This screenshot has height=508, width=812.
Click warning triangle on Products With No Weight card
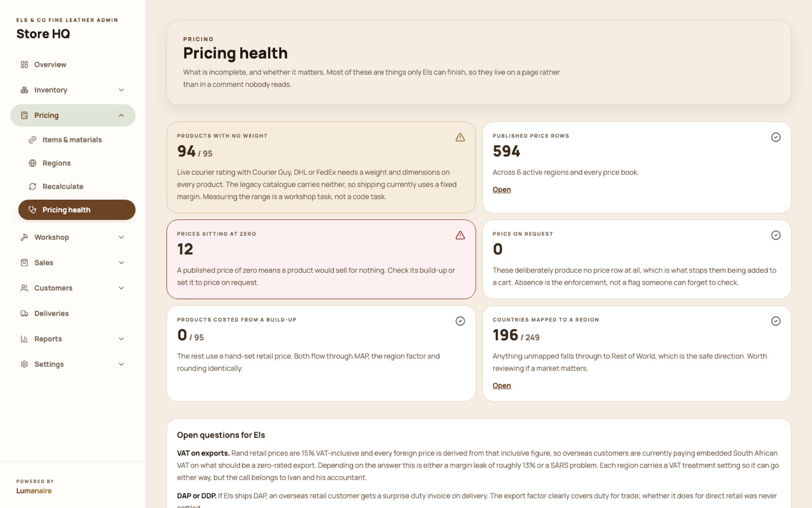point(460,137)
